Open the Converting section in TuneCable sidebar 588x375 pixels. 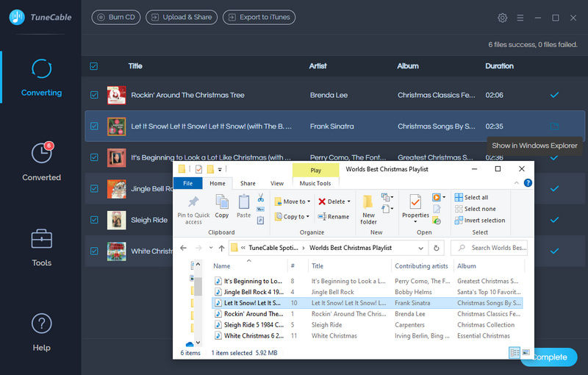[41, 78]
